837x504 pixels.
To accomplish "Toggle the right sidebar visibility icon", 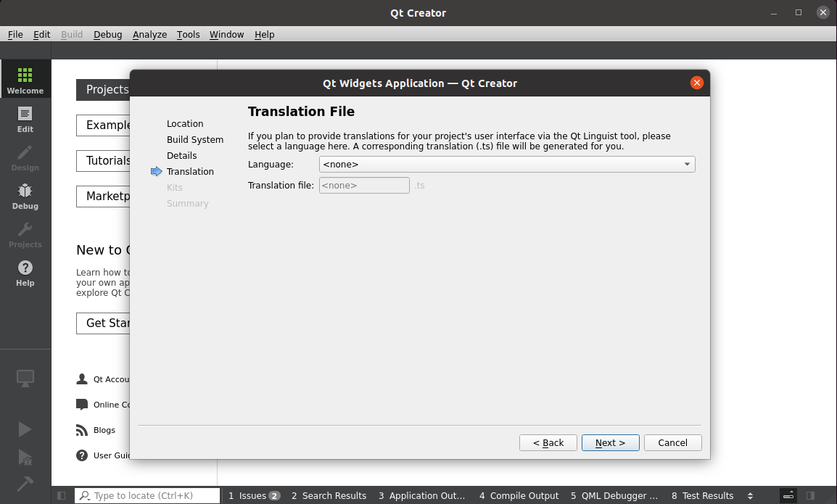I will point(810,495).
